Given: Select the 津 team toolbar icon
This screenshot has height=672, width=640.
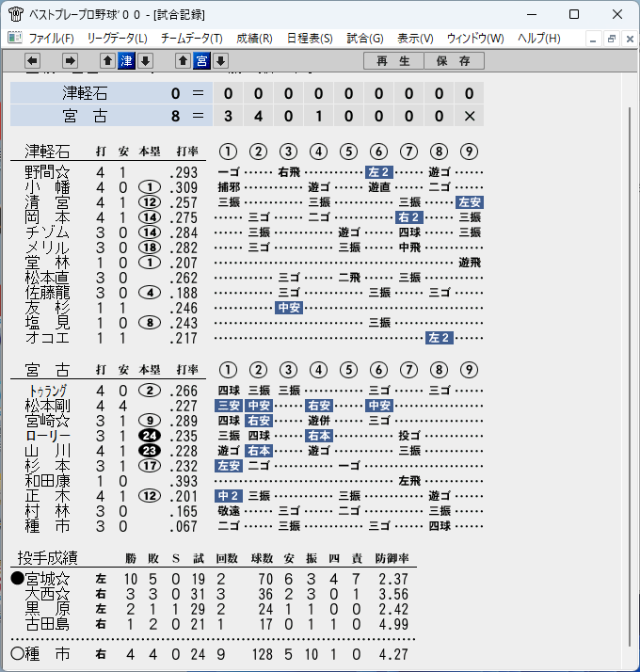Looking at the screenshot, I should click(x=126, y=61).
